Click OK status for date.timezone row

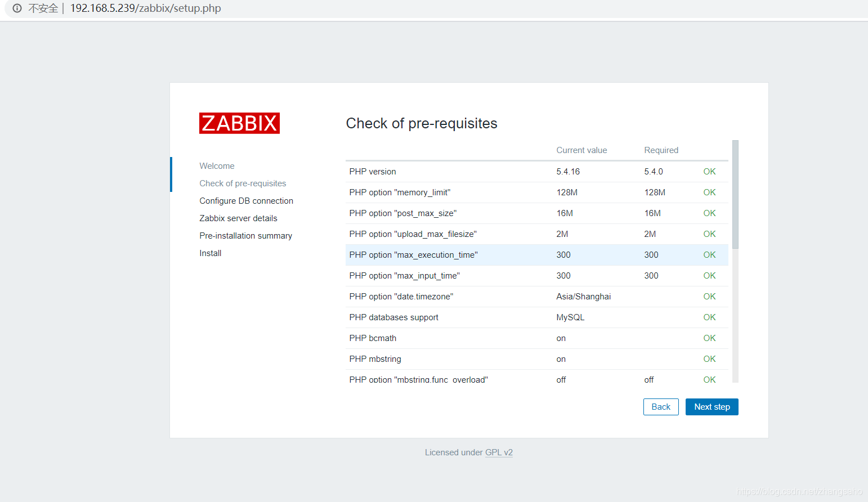[x=709, y=297]
